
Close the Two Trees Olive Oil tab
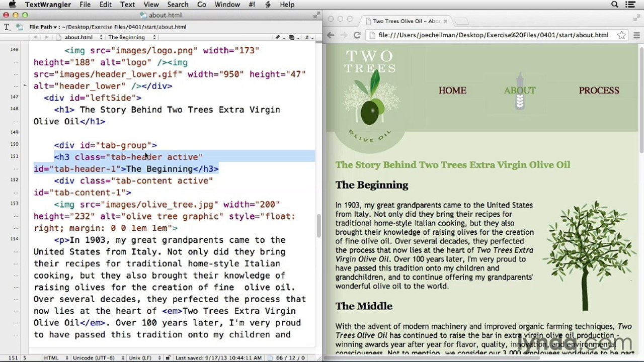445,21
